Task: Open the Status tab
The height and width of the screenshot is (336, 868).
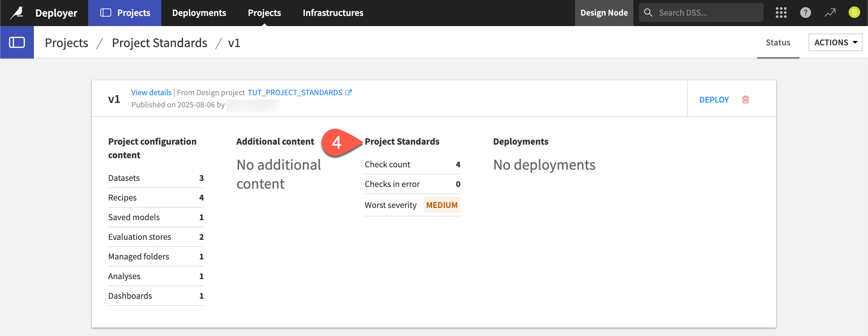Action: (x=777, y=42)
